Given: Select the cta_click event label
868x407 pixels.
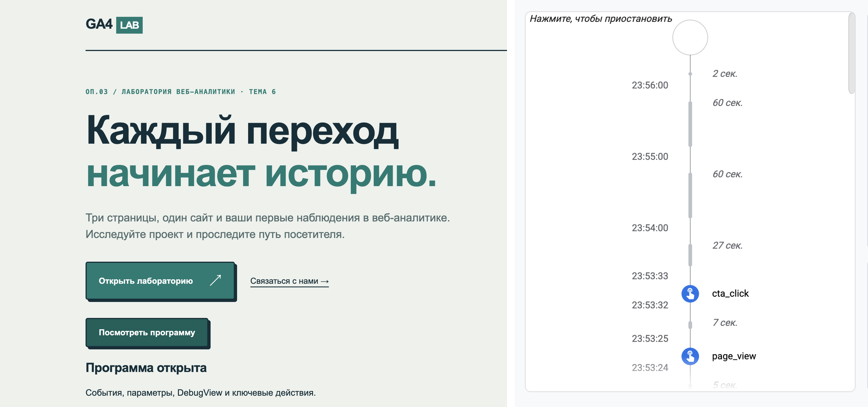Looking at the screenshot, I should click(x=730, y=294).
